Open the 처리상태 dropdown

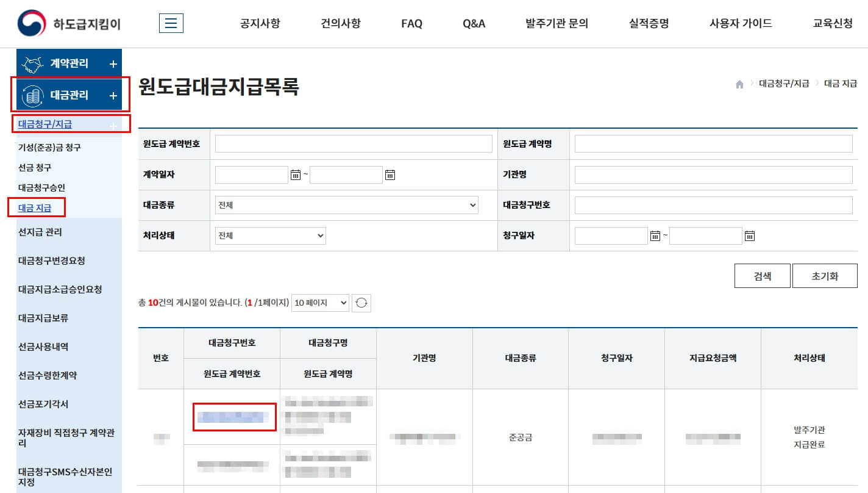(270, 236)
